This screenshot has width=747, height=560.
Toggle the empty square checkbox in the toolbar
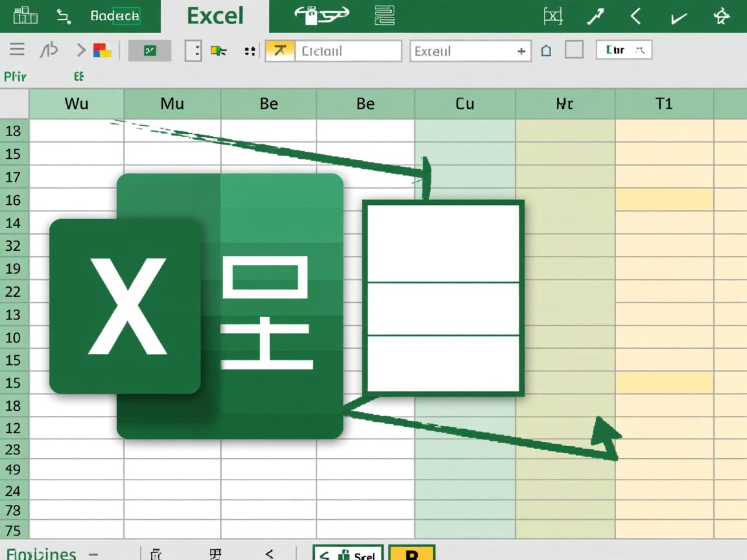574,50
